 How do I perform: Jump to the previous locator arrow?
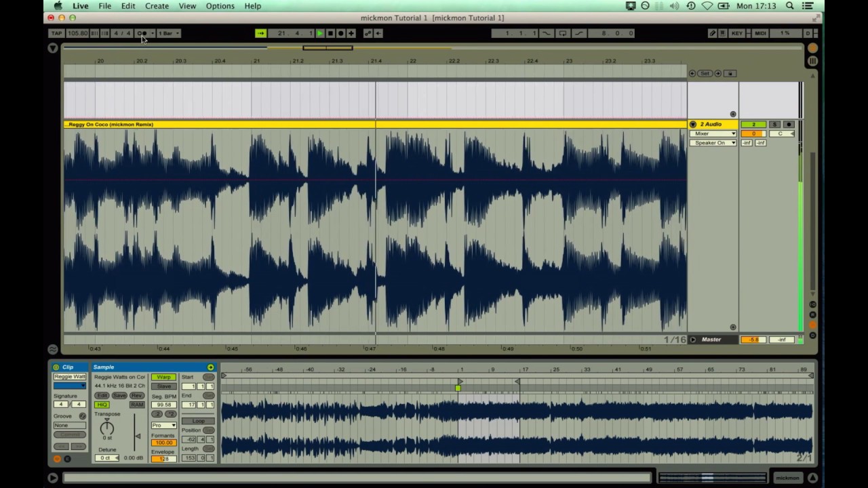[x=692, y=73]
